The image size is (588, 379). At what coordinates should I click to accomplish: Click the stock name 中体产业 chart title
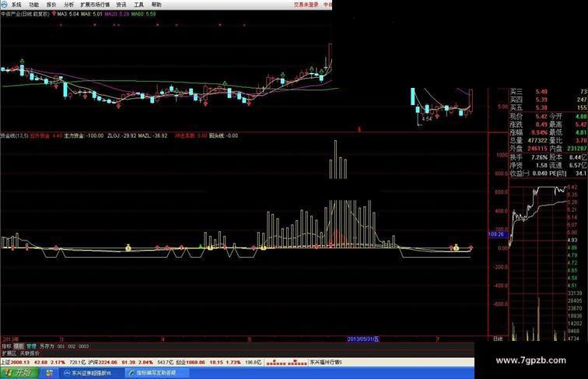[x=11, y=14]
